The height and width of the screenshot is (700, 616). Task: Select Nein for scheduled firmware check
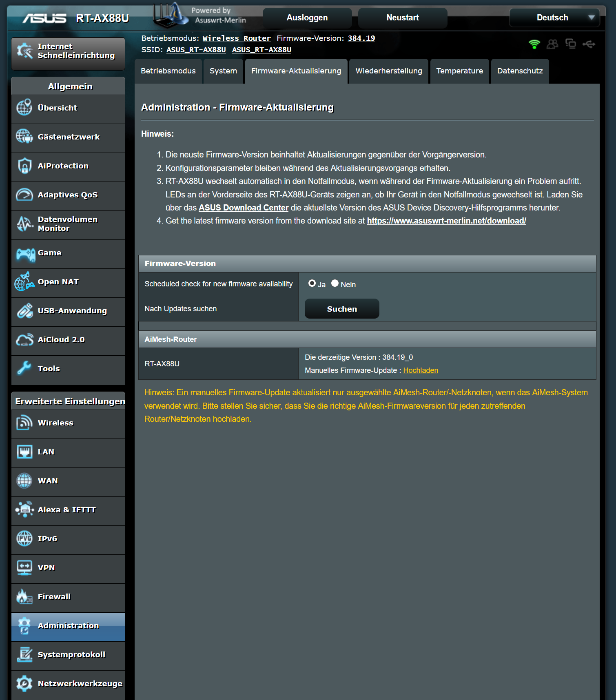click(x=335, y=283)
